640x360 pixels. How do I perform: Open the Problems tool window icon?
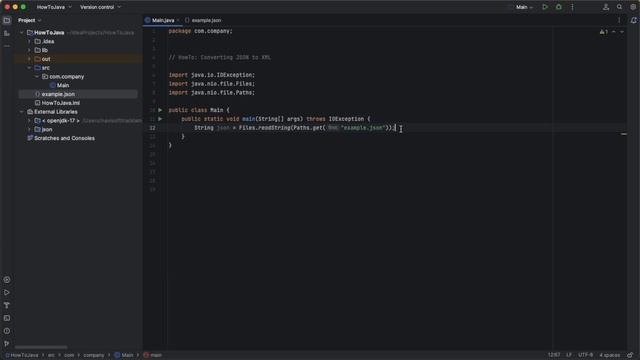tap(7, 331)
